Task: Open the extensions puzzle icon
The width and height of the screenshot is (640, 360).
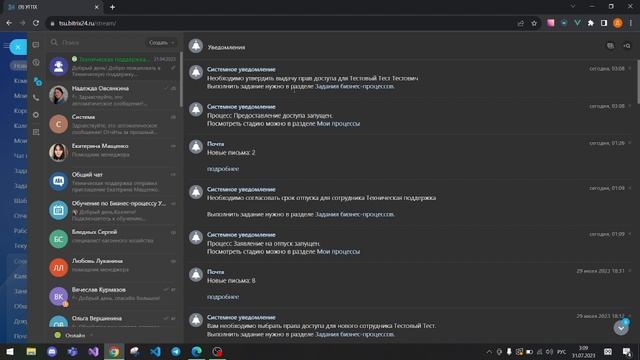Action: (591, 23)
